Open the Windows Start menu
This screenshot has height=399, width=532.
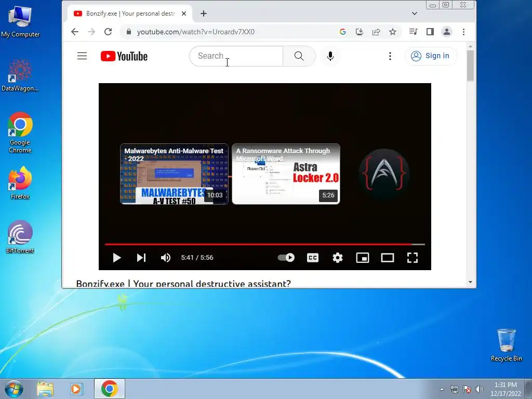14,389
